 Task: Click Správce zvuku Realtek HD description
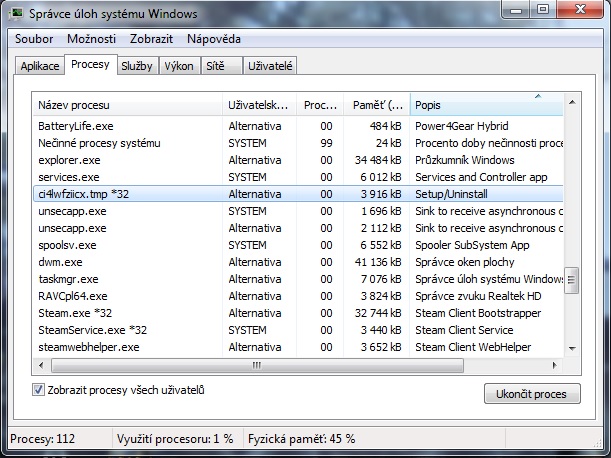point(478,296)
